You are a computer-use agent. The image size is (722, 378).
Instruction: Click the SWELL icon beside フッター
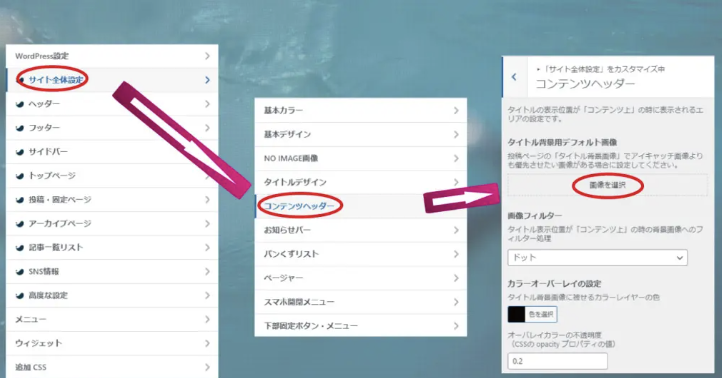point(20,128)
